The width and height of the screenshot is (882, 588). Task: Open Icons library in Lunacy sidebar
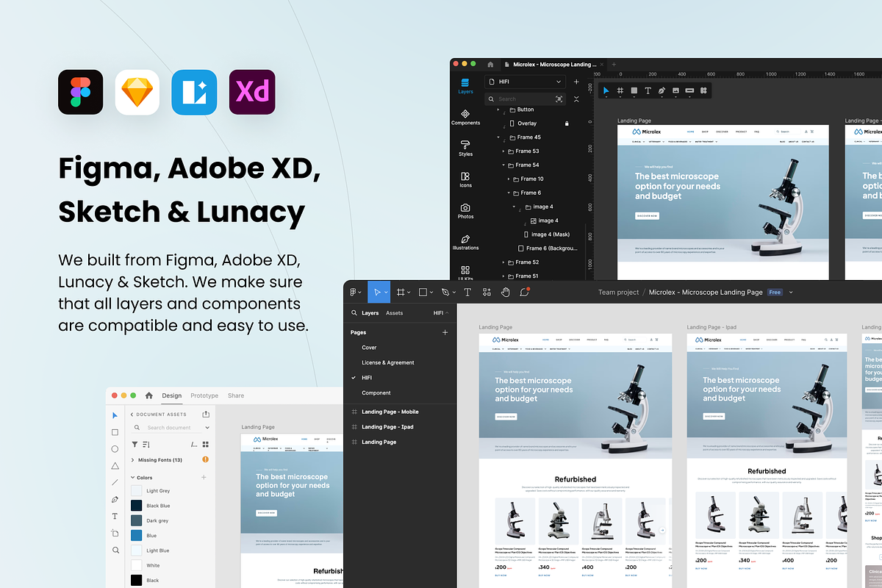pyautogui.click(x=465, y=180)
